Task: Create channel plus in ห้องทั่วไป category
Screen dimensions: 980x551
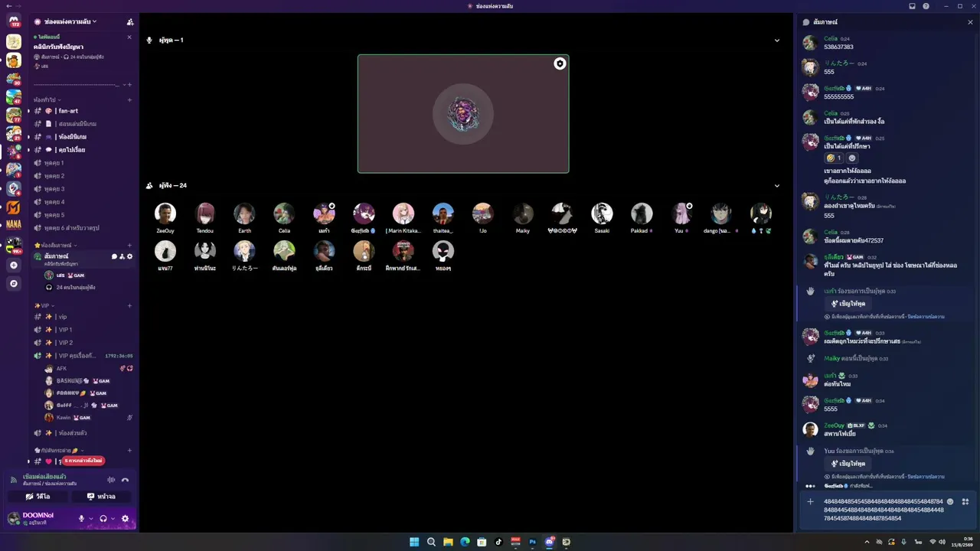Action: point(129,100)
